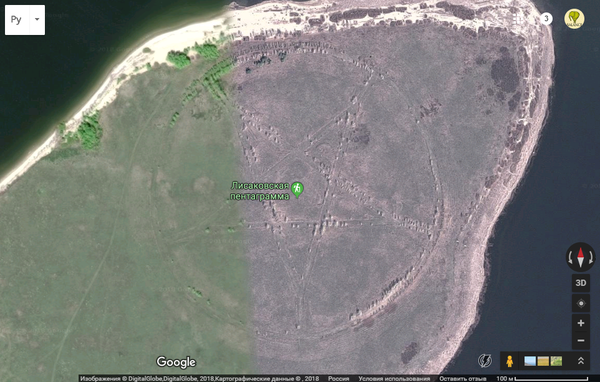Open the notifications badge showing 3
600x382 pixels.
[x=546, y=18]
